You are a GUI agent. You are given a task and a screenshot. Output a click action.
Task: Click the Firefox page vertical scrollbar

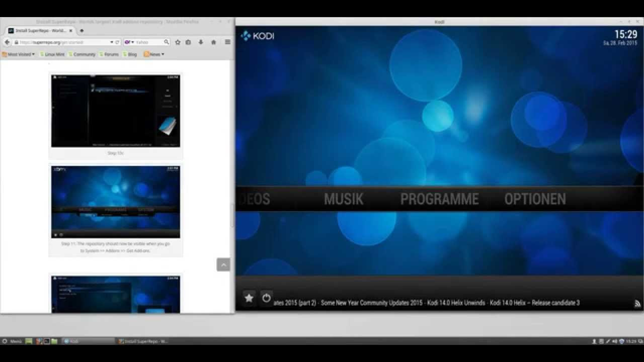pyautogui.click(x=232, y=216)
